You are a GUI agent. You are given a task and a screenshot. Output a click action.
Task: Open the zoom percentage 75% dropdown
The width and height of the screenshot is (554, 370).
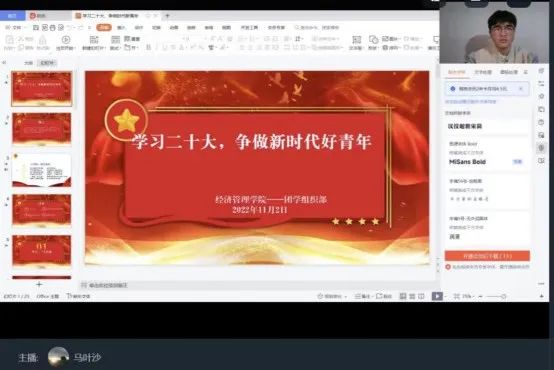click(467, 296)
